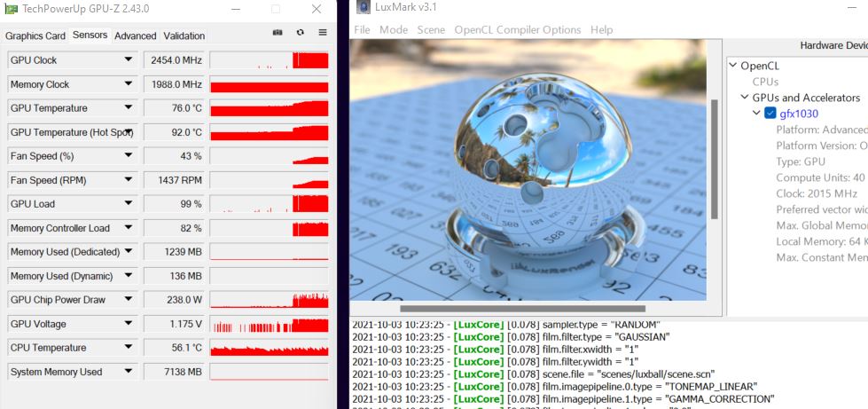This screenshot has height=409, width=868.
Task: Switch to the Graphics Card tab
Action: (35, 36)
